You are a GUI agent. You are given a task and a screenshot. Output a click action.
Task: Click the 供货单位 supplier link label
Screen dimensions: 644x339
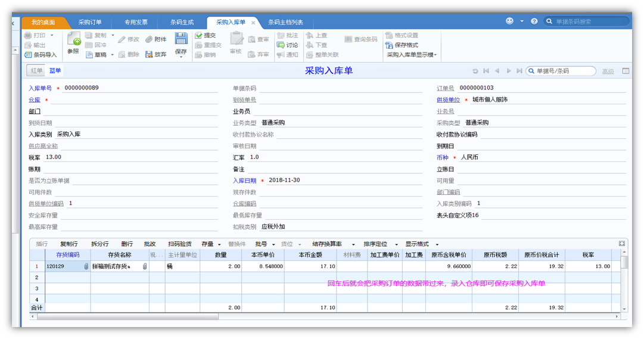click(x=448, y=100)
